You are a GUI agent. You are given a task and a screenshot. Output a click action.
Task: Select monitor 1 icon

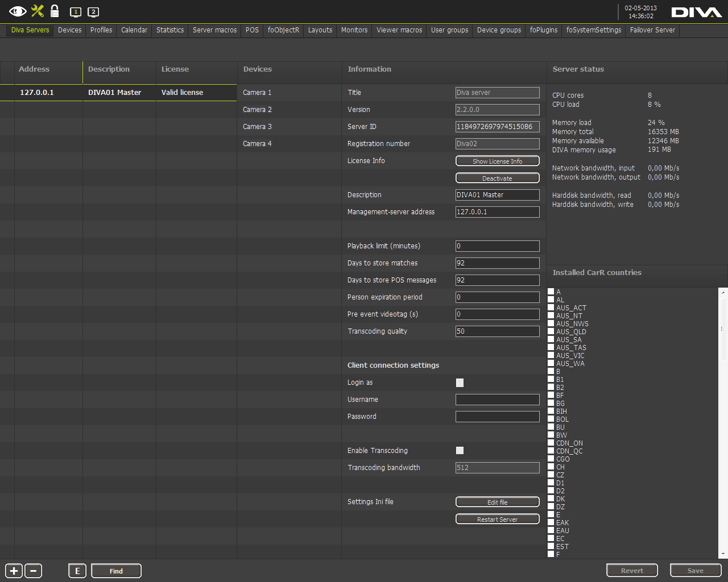point(76,12)
